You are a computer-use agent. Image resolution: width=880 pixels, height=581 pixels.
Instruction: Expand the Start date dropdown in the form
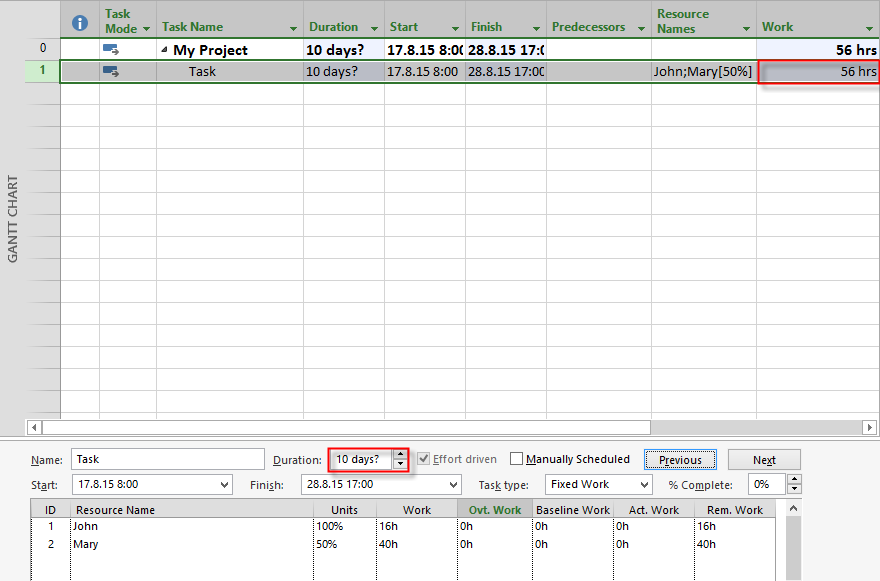[224, 485]
